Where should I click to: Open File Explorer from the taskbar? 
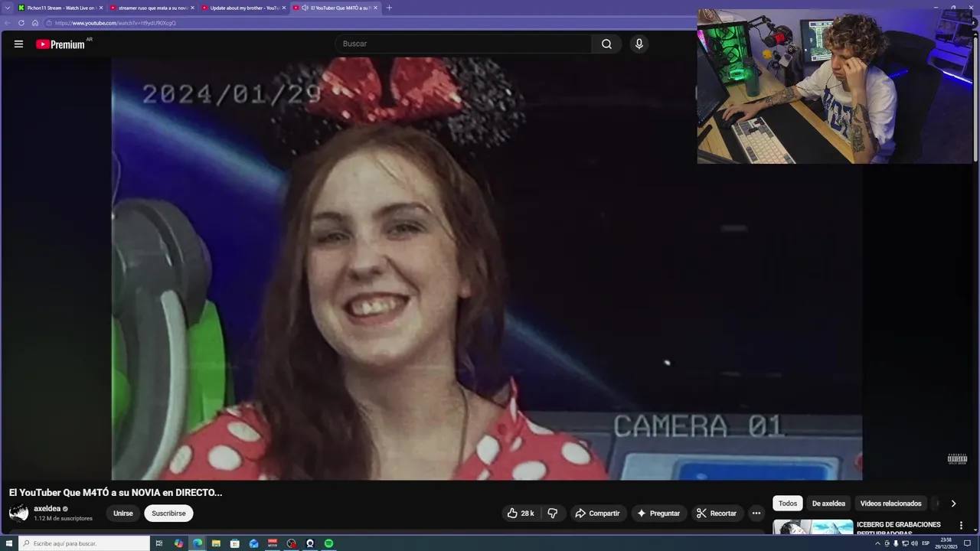point(216,543)
